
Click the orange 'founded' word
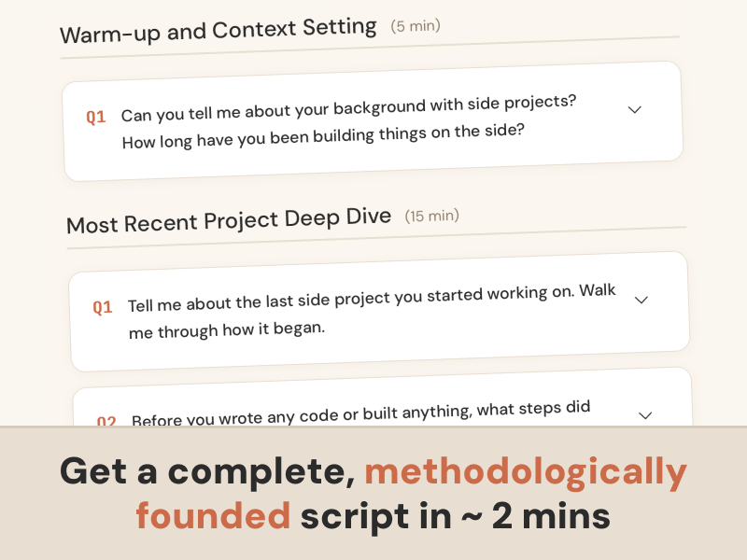click(213, 515)
